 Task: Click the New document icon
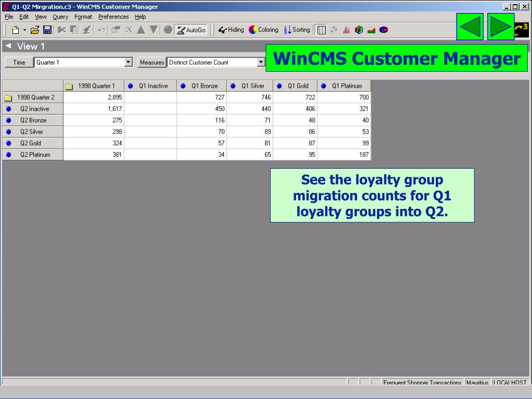pos(15,30)
